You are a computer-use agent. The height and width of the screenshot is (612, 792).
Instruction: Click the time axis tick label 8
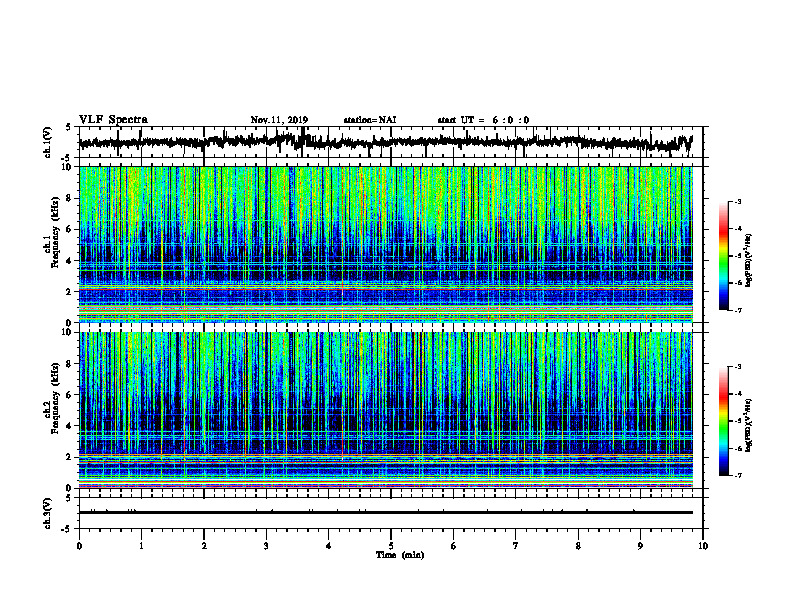[578, 546]
